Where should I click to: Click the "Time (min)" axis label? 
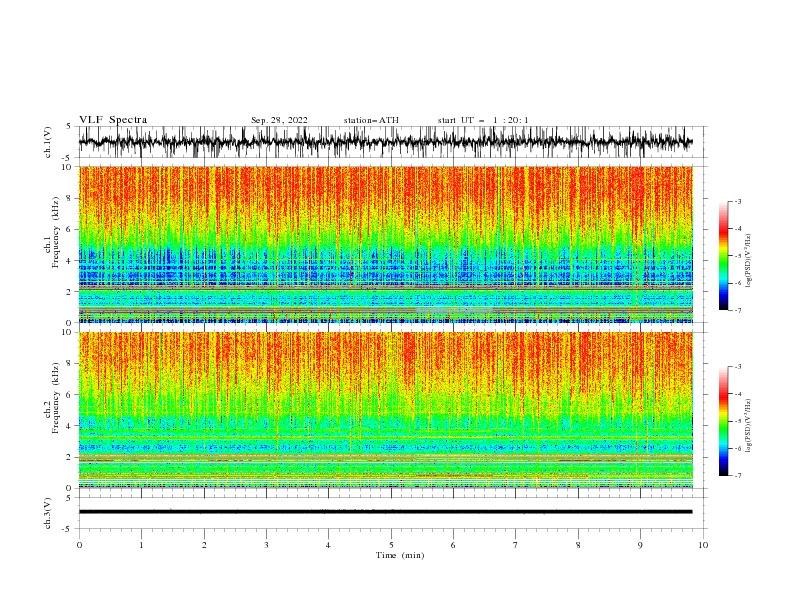click(400, 555)
